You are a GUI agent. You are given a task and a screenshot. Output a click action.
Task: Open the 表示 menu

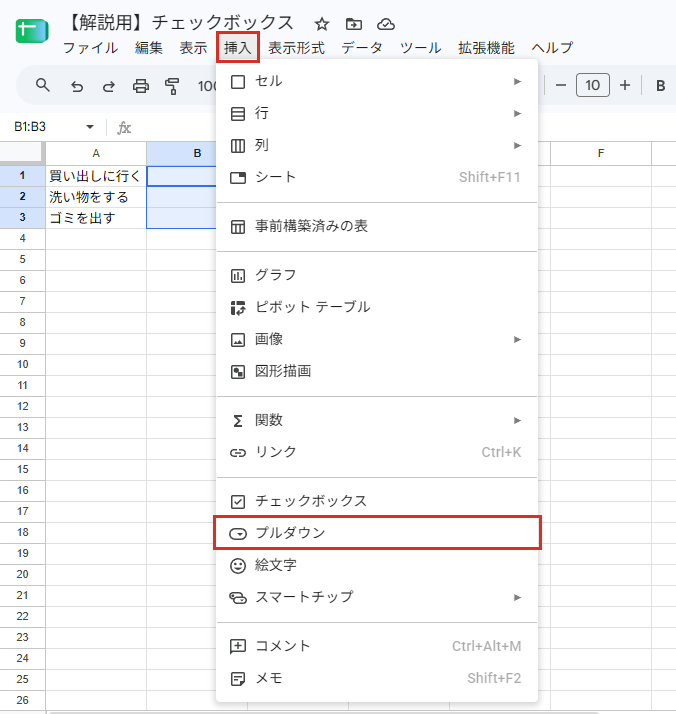click(x=193, y=48)
